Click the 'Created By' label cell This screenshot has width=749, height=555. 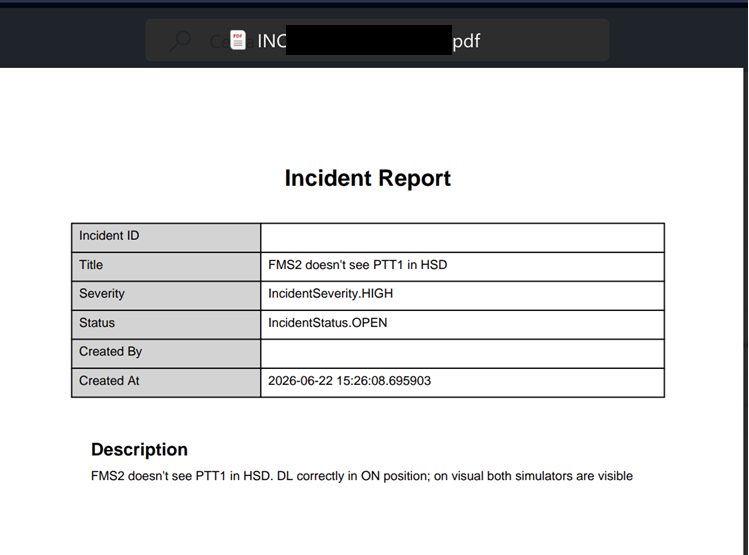(166, 353)
